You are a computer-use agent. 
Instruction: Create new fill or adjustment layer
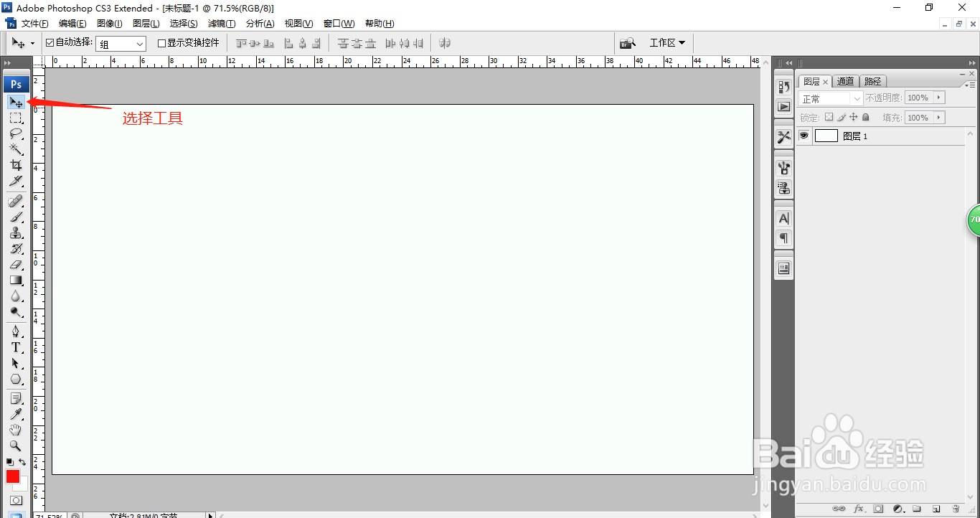[x=897, y=509]
